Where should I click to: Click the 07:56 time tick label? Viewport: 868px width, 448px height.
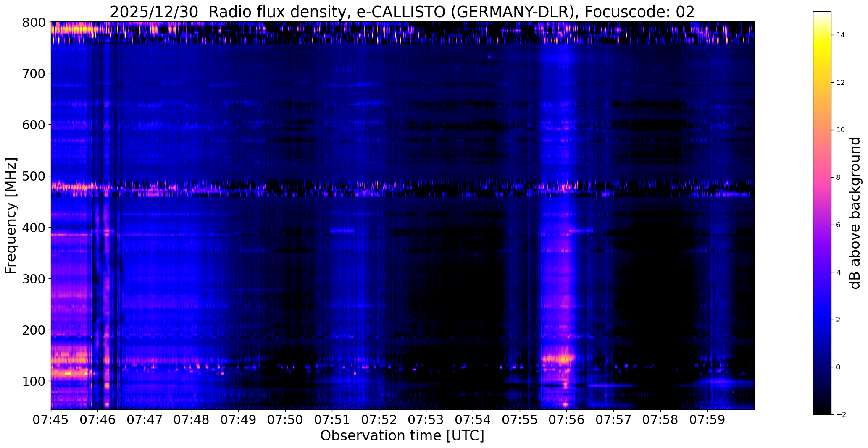567,420
